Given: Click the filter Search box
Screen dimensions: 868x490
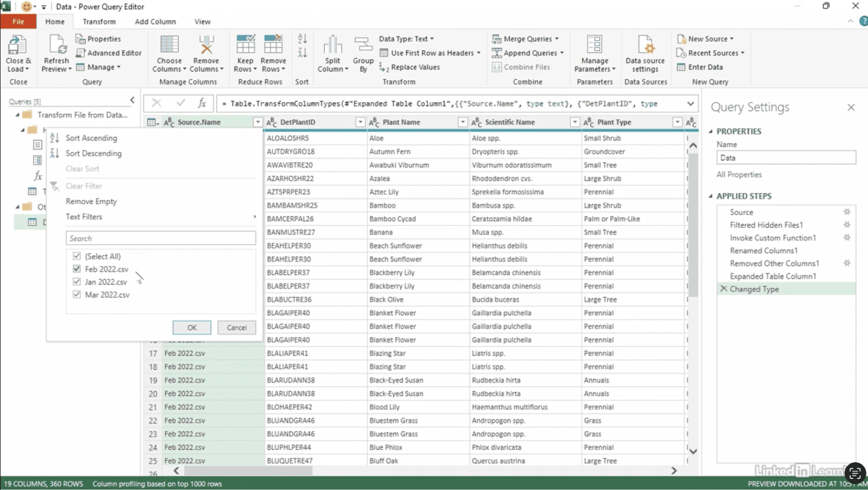Looking at the screenshot, I should (x=161, y=238).
